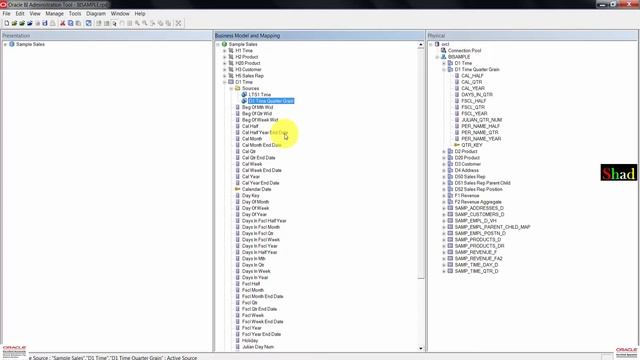This screenshot has width=640, height=360.
Task: Select the Day Of Week column
Action: tap(255, 208)
